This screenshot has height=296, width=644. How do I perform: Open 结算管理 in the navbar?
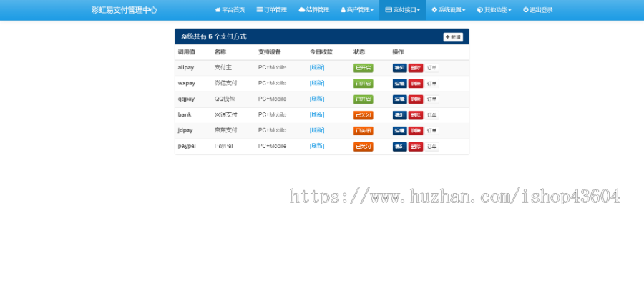pyautogui.click(x=313, y=10)
